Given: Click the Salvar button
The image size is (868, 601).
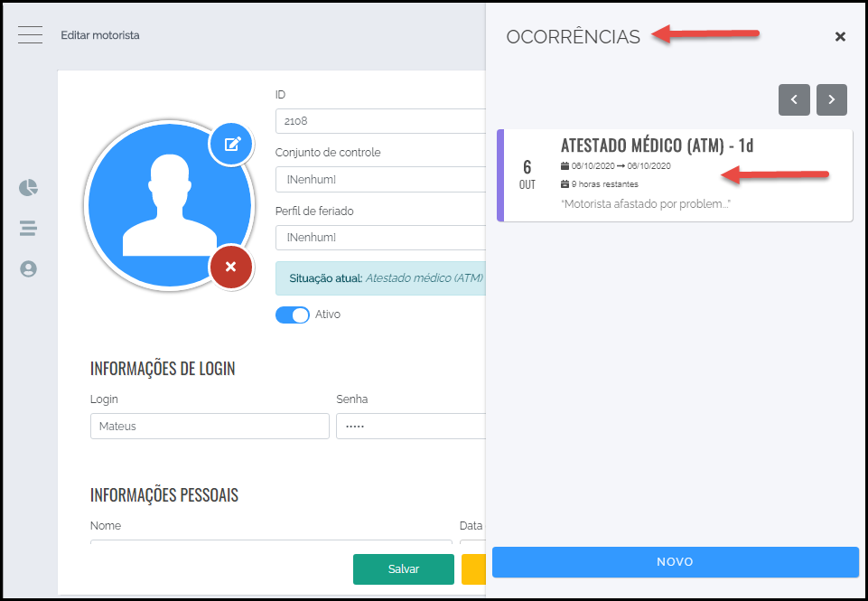Looking at the screenshot, I should (403, 569).
